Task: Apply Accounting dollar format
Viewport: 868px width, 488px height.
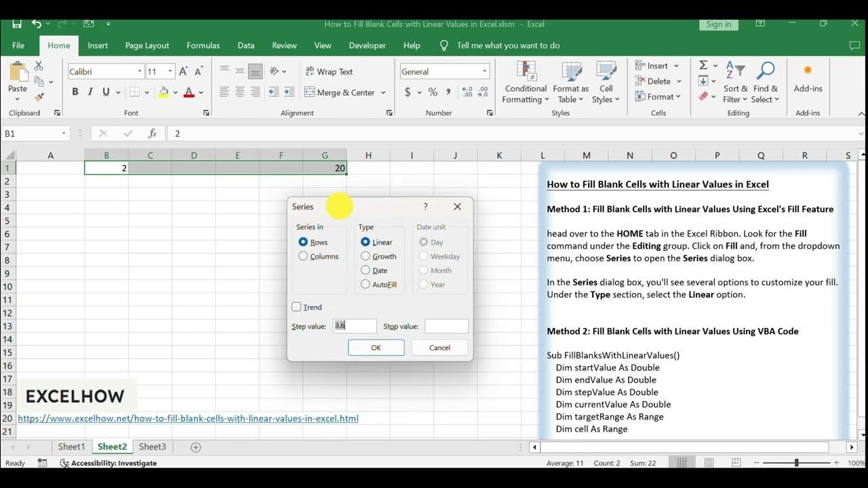Action: coord(407,92)
